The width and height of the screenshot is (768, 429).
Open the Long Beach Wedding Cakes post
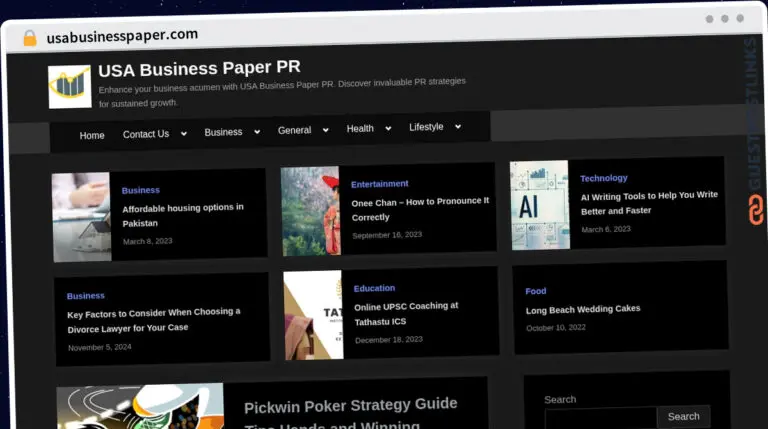[x=583, y=309]
